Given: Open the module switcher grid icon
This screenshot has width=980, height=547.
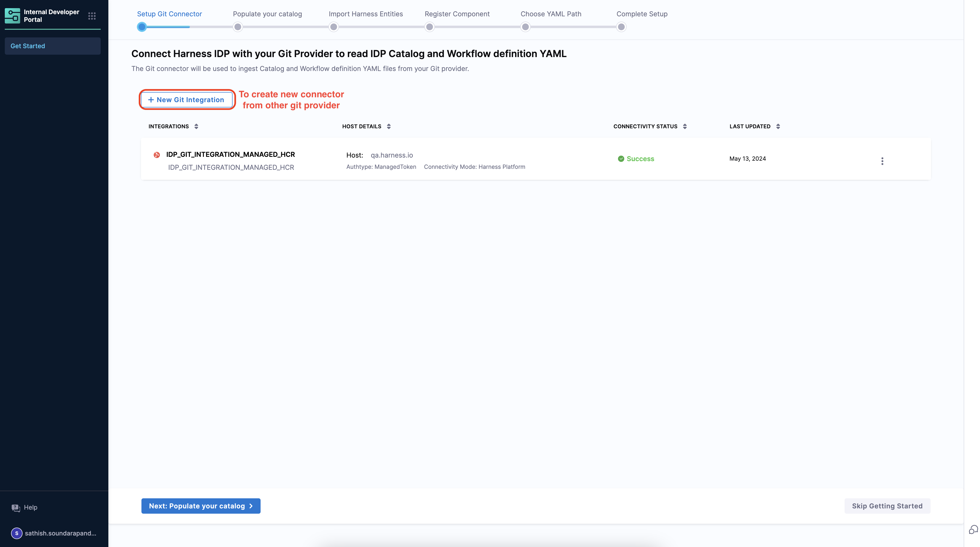Looking at the screenshot, I should (x=92, y=16).
